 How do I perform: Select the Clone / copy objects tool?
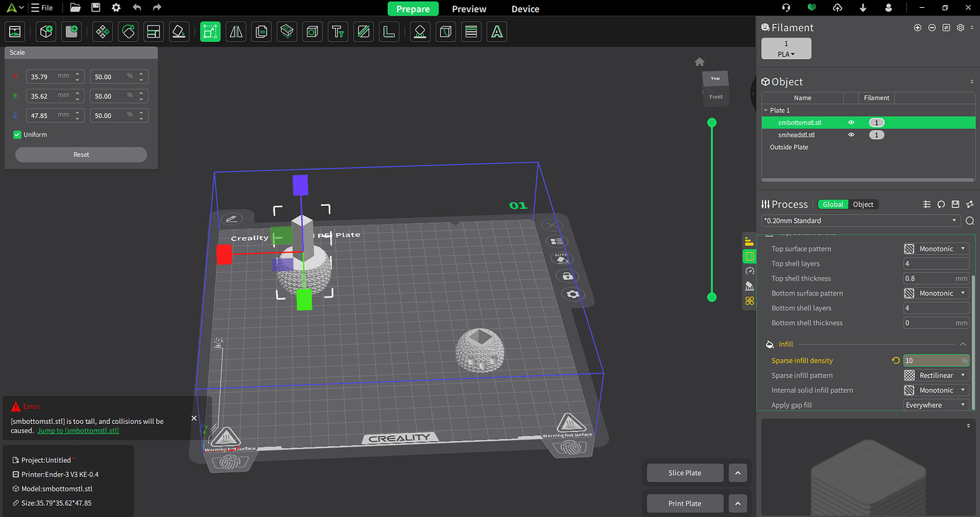coord(261,31)
